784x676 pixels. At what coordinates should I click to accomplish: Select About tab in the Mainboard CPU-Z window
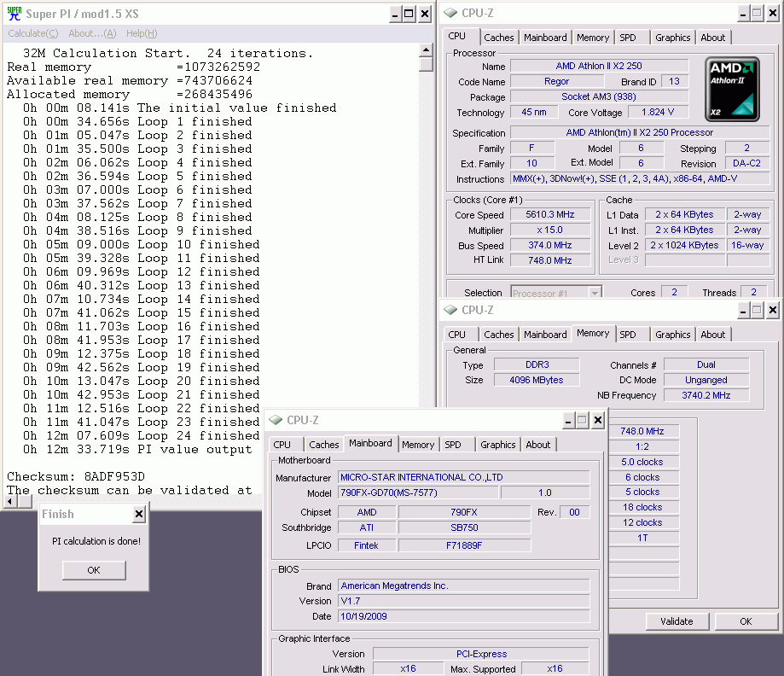(537, 445)
